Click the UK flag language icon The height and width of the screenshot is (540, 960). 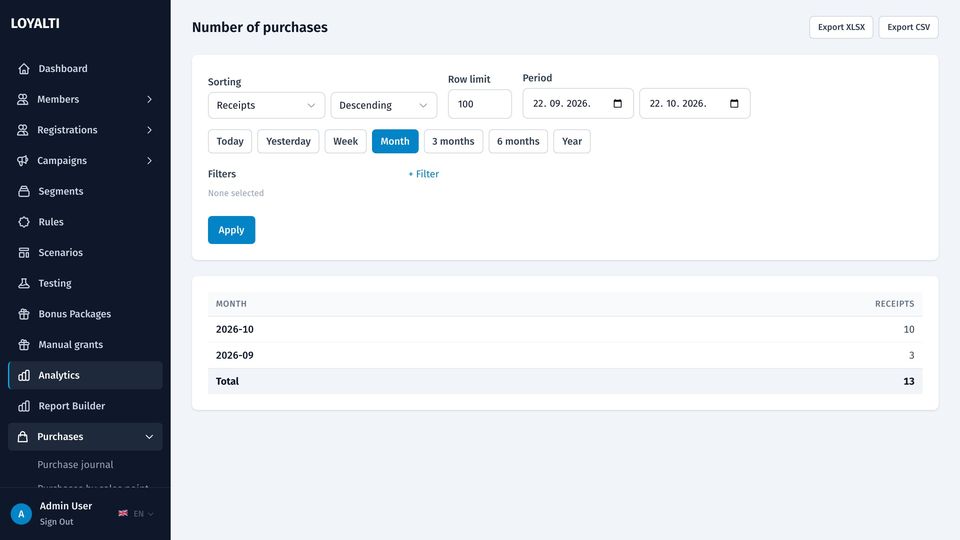pyautogui.click(x=123, y=513)
